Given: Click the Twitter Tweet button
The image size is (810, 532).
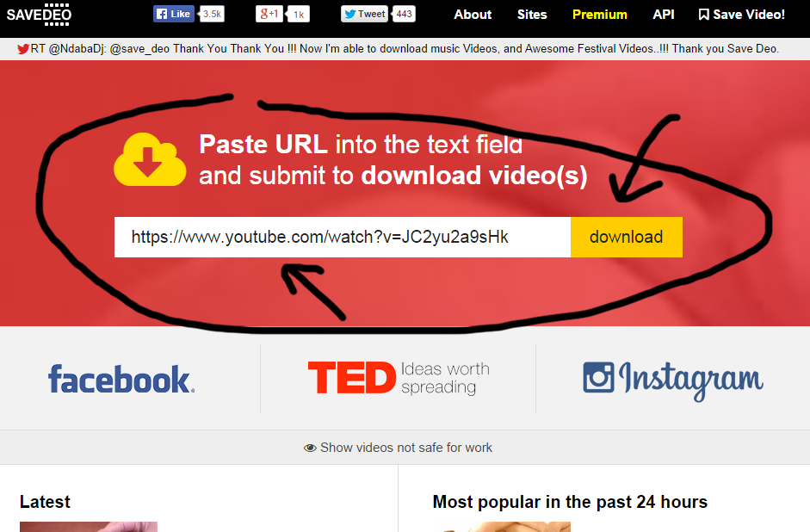Looking at the screenshot, I should coord(365,14).
